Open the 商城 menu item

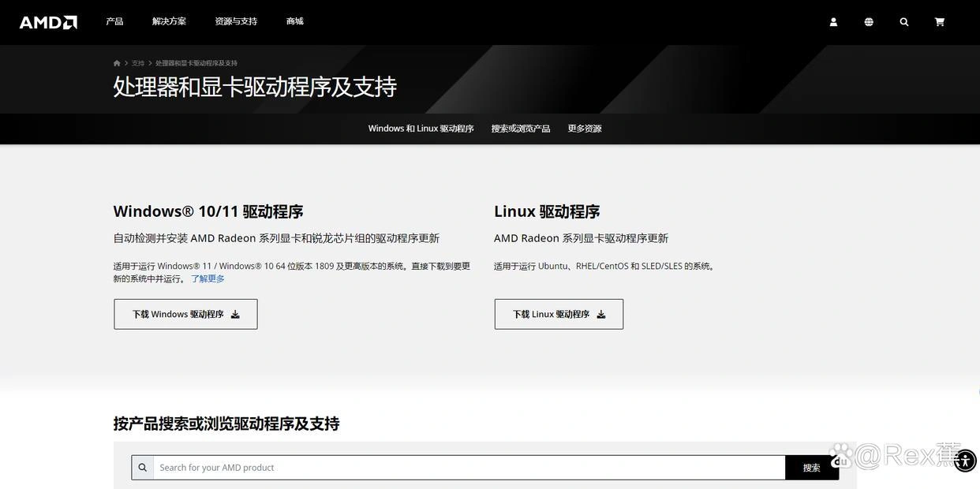pos(295,21)
